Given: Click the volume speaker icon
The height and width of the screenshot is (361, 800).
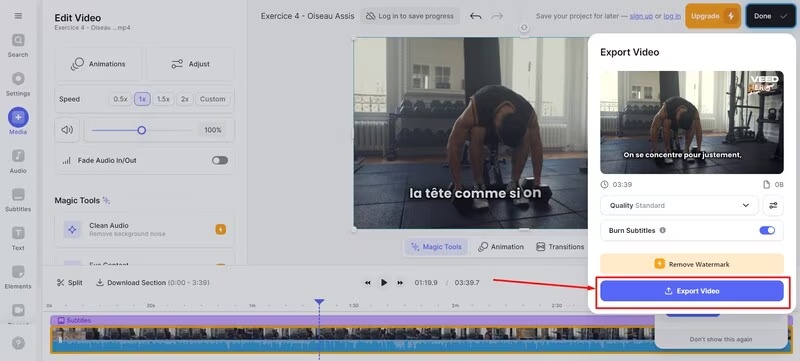Looking at the screenshot, I should (x=67, y=130).
